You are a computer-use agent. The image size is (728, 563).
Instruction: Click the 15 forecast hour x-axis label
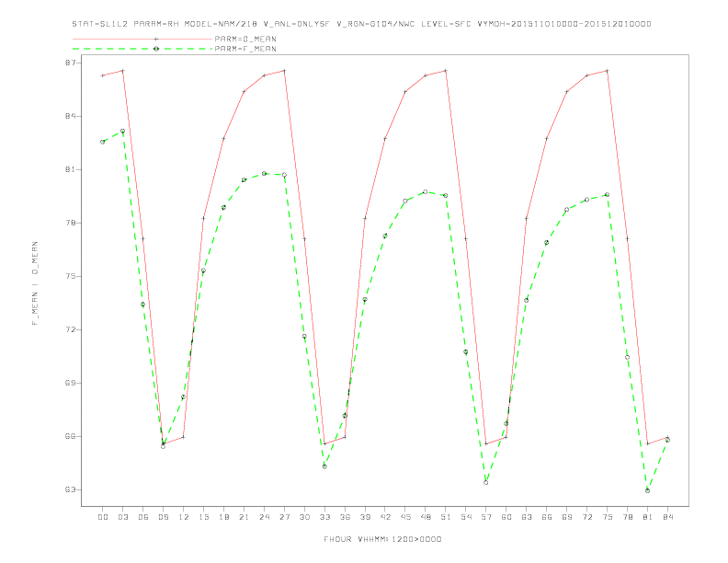pyautogui.click(x=203, y=517)
